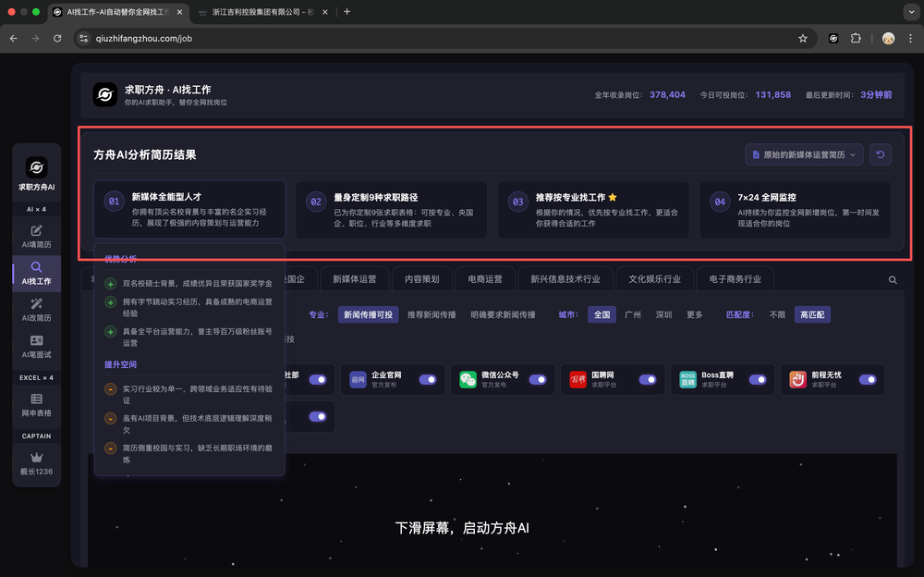Viewport: 924px width, 577px height.
Task: Expand the 原始的新媒体运营简历 dropdown
Action: 804,154
